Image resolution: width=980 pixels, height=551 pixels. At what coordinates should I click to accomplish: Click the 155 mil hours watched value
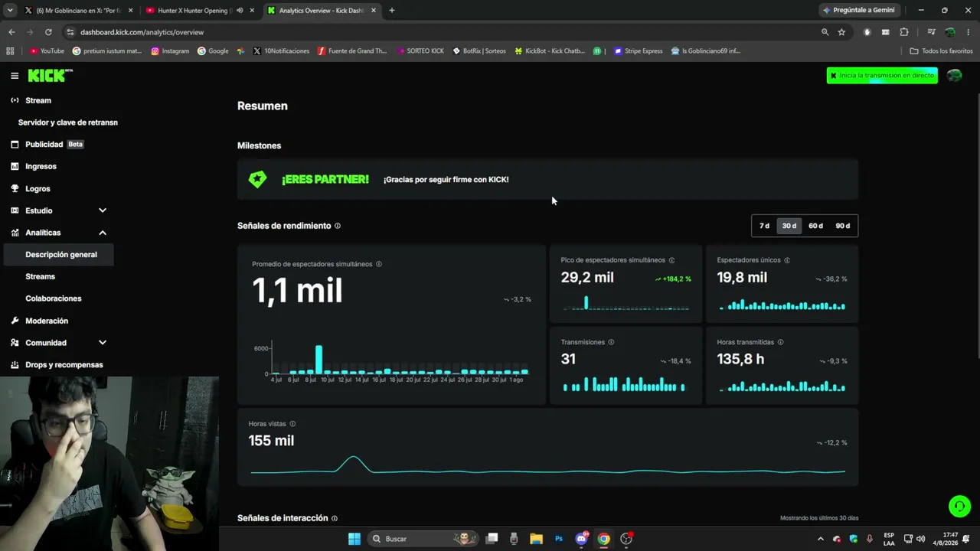tap(271, 441)
